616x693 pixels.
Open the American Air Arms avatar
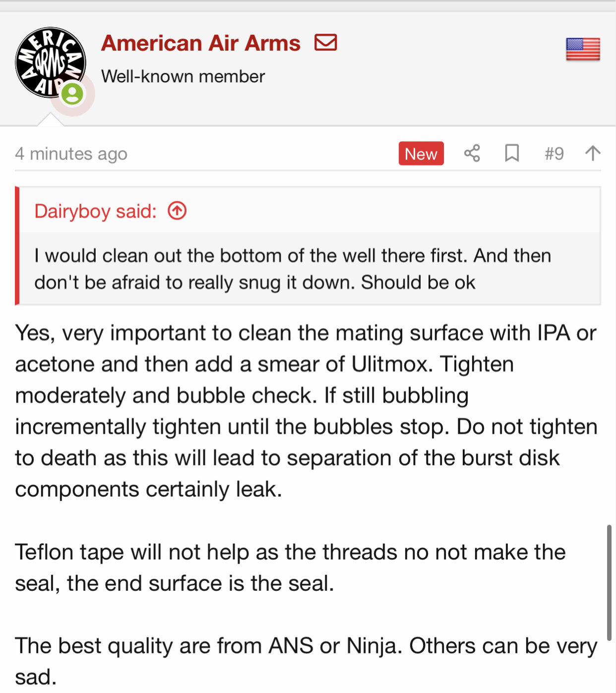(x=50, y=63)
